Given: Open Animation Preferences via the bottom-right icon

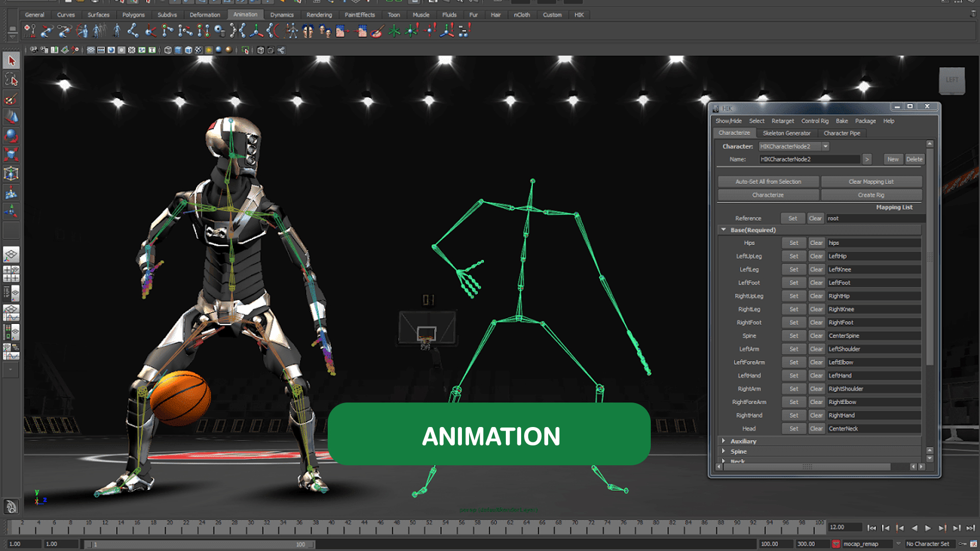Looking at the screenshot, I should pos(975,544).
